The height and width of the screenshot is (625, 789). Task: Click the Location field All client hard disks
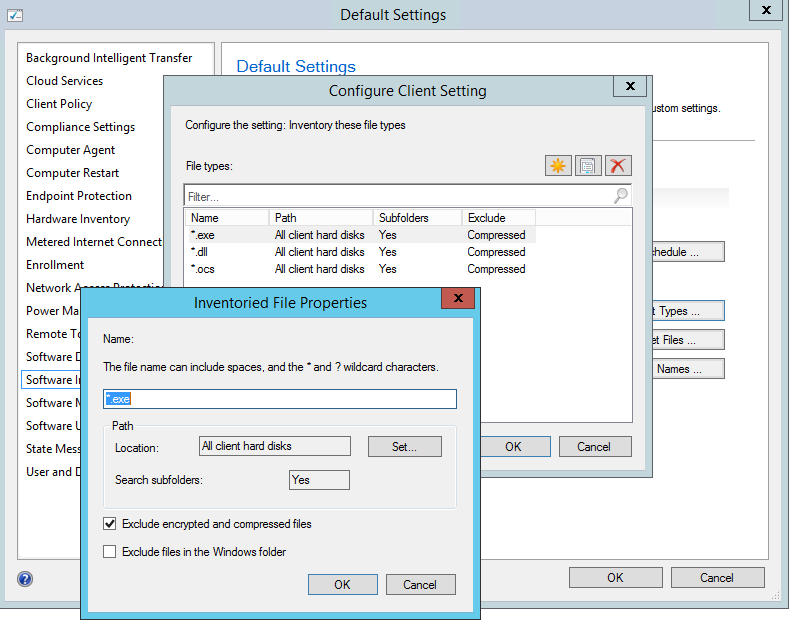click(275, 446)
